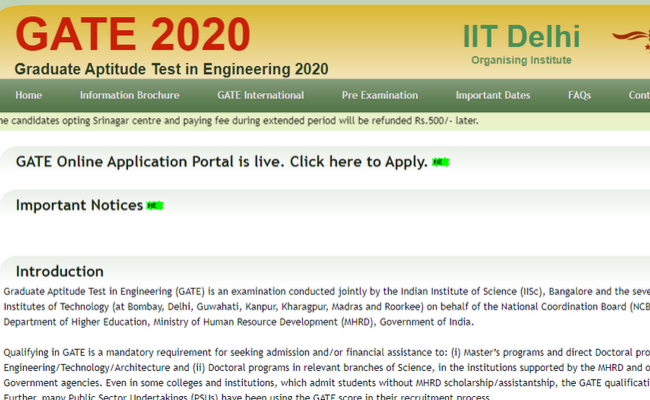Screen dimensions: 650x400
Task: Open the Pre Examination menu
Action: tap(379, 95)
